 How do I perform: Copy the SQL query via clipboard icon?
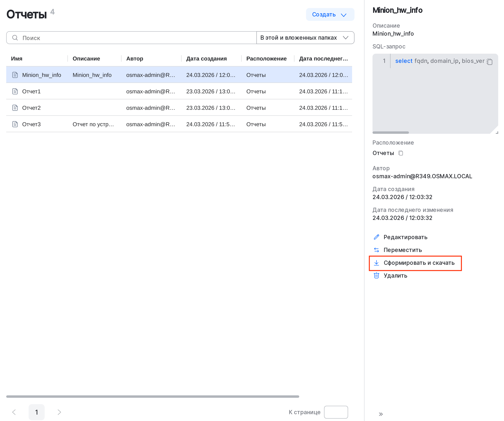(x=490, y=62)
